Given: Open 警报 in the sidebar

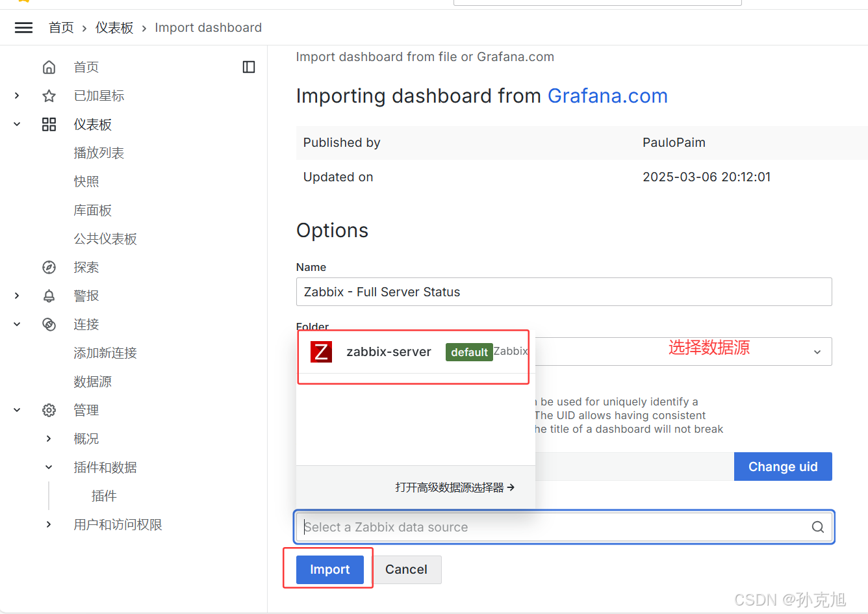Looking at the screenshot, I should click(86, 296).
